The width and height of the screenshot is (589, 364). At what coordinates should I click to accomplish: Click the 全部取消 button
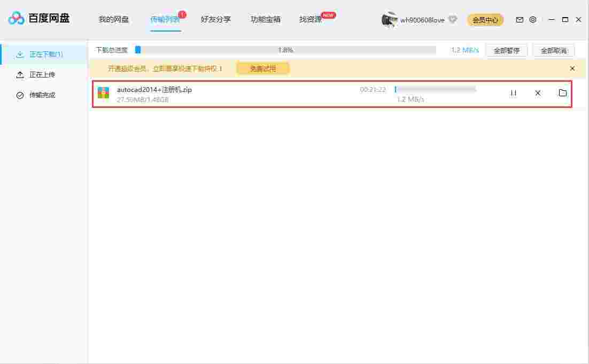coord(554,50)
